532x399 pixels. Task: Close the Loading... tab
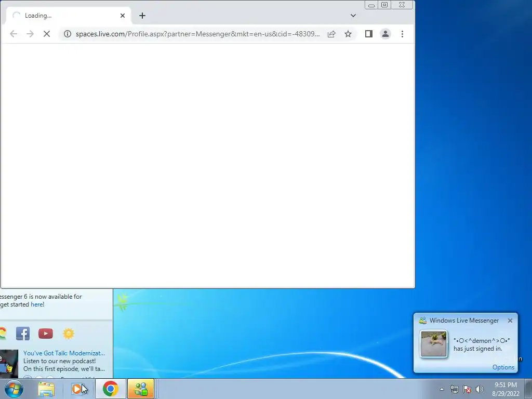(x=123, y=16)
